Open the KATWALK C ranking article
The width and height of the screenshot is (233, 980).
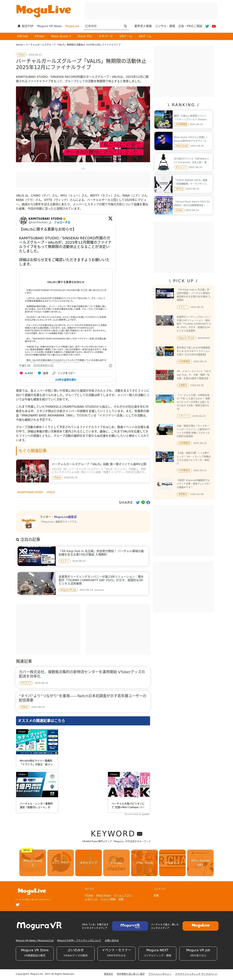[183, 162]
